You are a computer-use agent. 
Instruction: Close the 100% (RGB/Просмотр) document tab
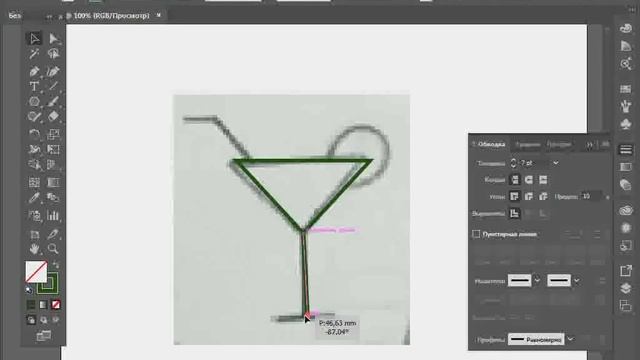[159, 15]
